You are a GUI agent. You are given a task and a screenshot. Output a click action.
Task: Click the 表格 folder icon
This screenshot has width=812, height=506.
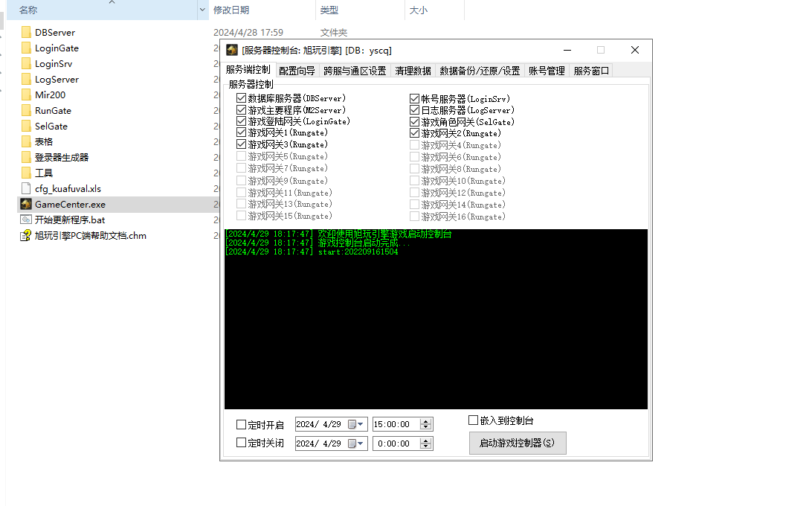26,141
